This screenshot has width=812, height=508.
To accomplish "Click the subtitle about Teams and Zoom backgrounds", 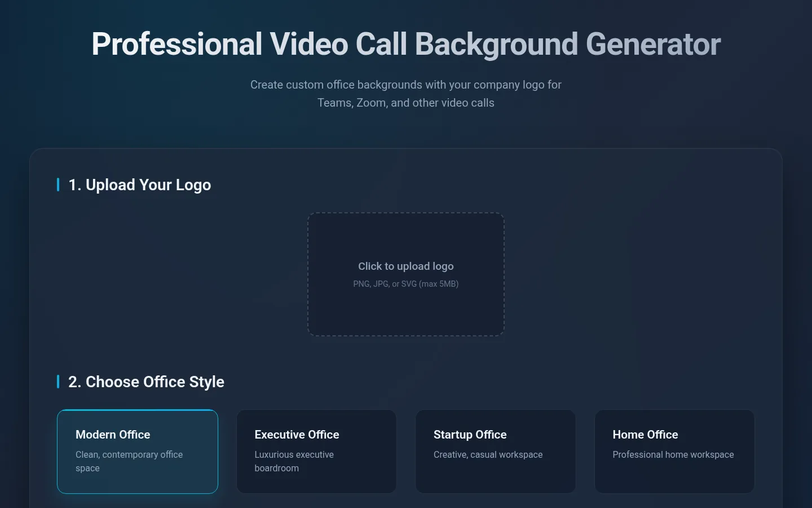I will pos(406,94).
